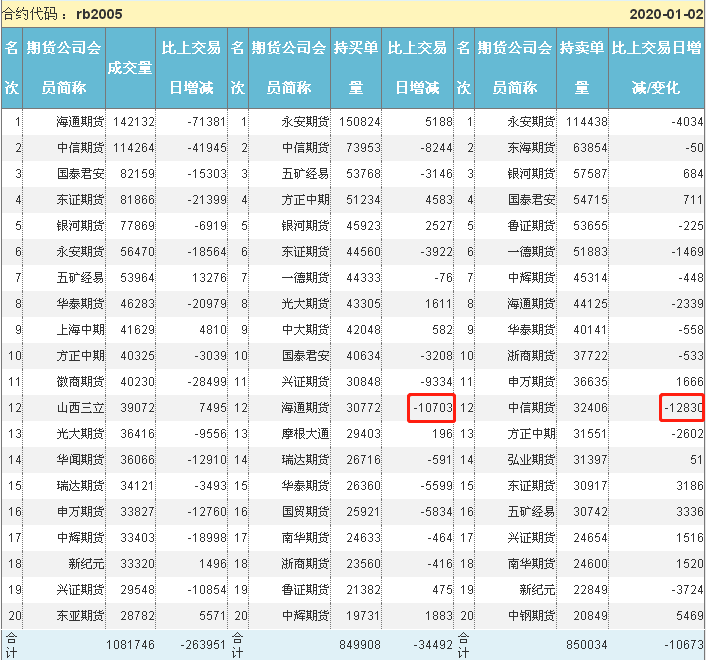Image resolution: width=706 pixels, height=660 pixels.
Task: Click total long position 849908
Action: 360,645
